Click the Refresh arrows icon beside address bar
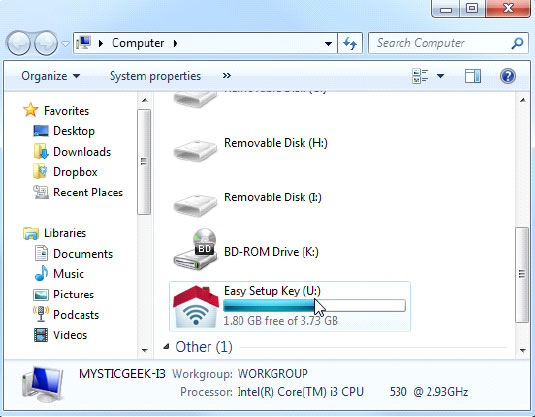 (350, 43)
